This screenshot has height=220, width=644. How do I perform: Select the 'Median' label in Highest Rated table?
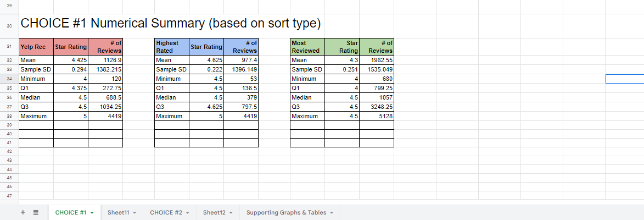pyautogui.click(x=172, y=97)
